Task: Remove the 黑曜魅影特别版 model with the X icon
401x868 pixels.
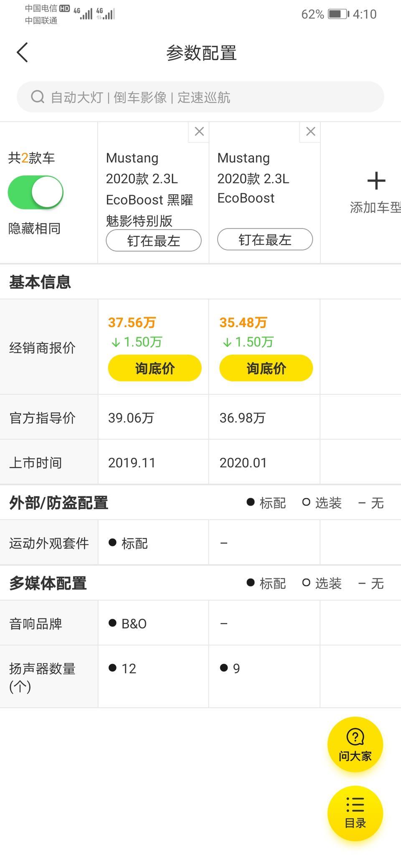Action: (199, 132)
